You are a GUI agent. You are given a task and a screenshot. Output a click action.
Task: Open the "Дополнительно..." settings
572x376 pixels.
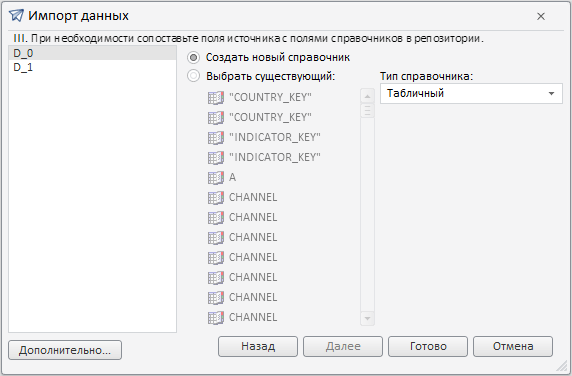[65, 350]
